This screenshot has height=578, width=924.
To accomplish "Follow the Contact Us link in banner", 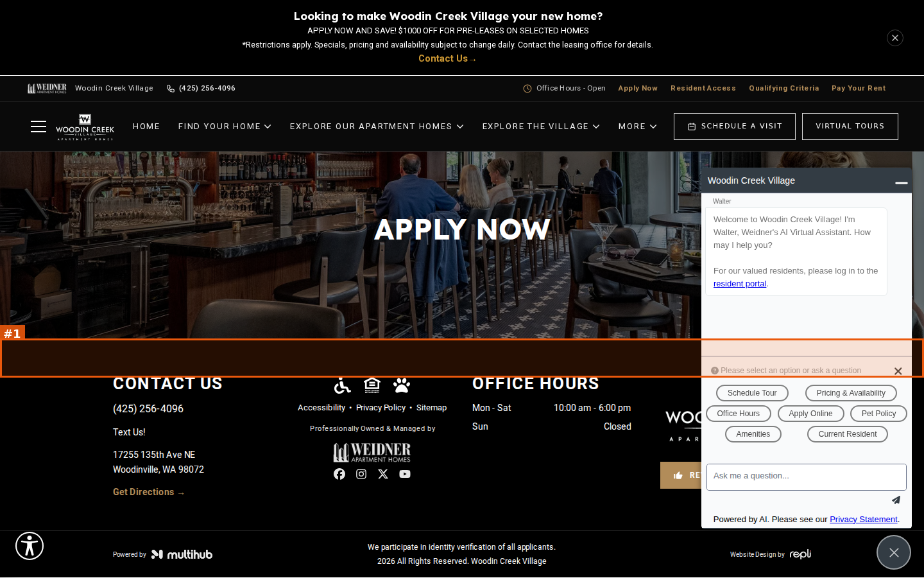I will pyautogui.click(x=447, y=58).
